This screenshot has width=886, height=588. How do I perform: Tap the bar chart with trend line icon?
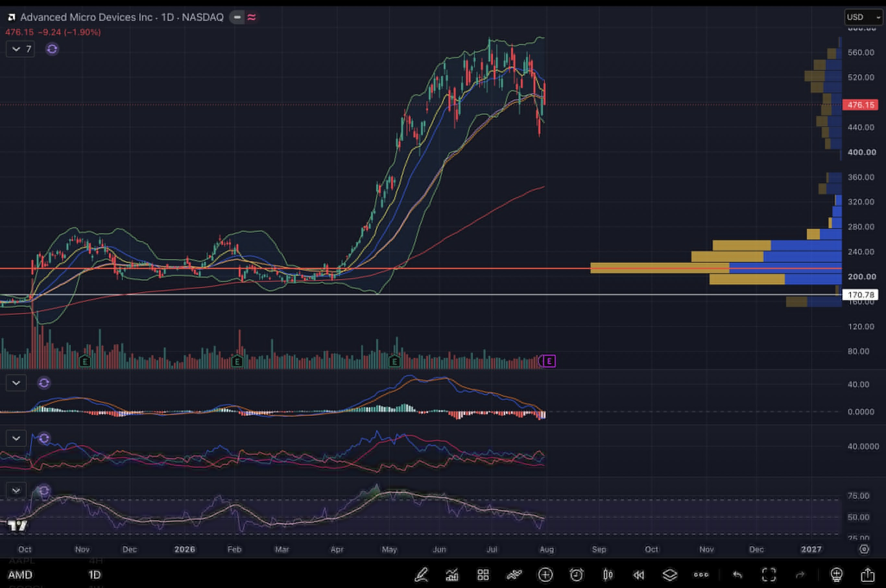[x=452, y=574]
